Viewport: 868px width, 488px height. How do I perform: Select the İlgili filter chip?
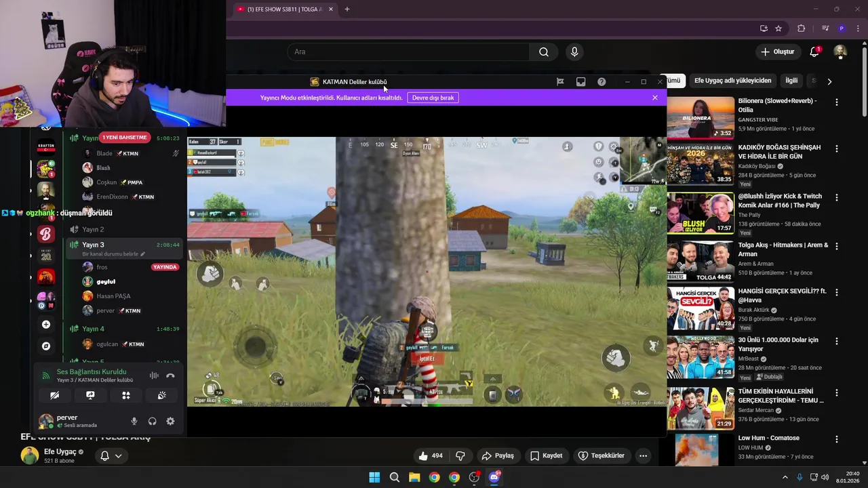pos(791,81)
